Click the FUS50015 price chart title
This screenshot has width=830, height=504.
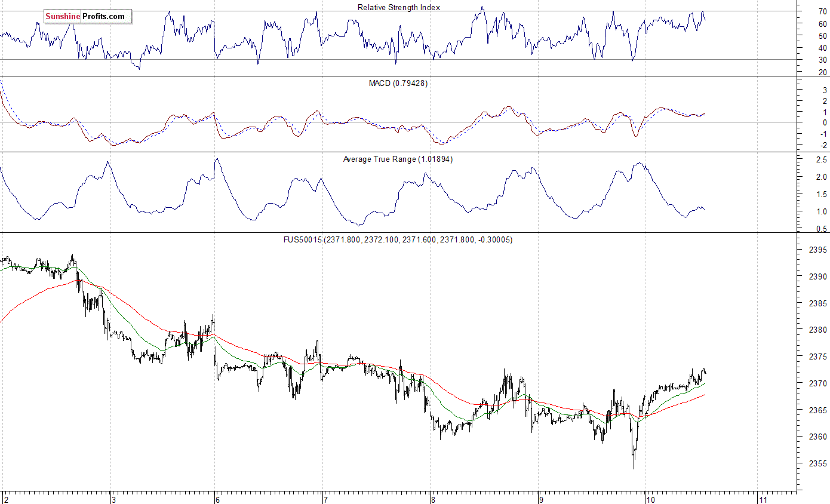tap(398, 239)
